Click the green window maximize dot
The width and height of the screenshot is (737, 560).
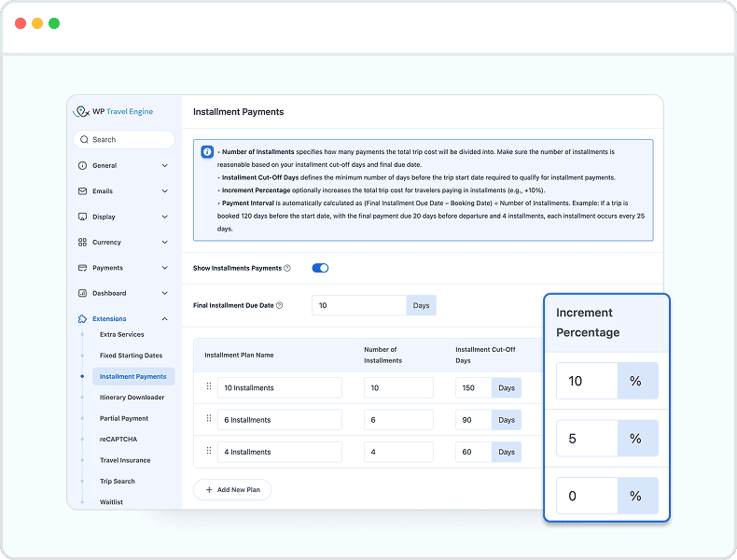[54, 23]
